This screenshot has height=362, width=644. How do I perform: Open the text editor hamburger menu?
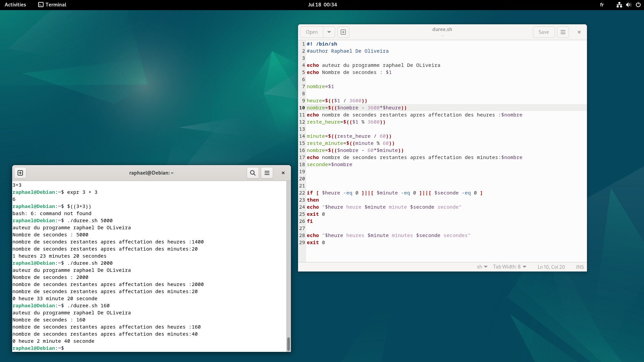(x=563, y=32)
